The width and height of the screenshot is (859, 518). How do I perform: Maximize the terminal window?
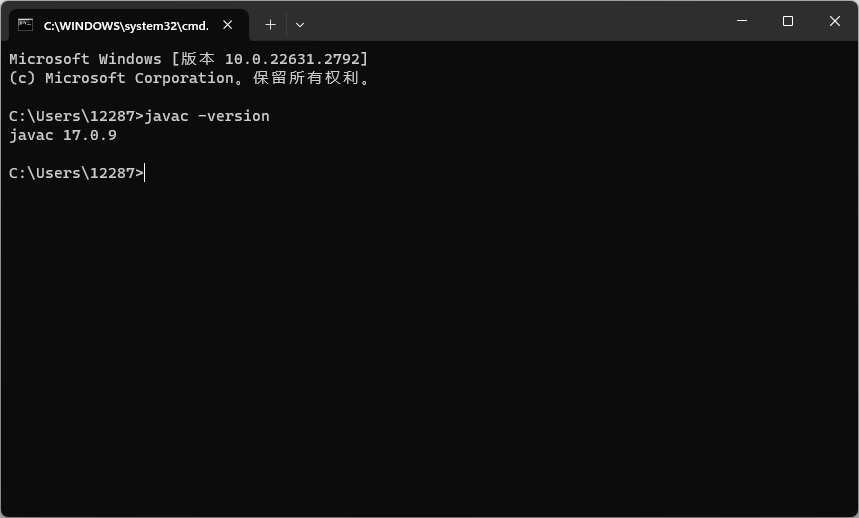click(x=788, y=21)
